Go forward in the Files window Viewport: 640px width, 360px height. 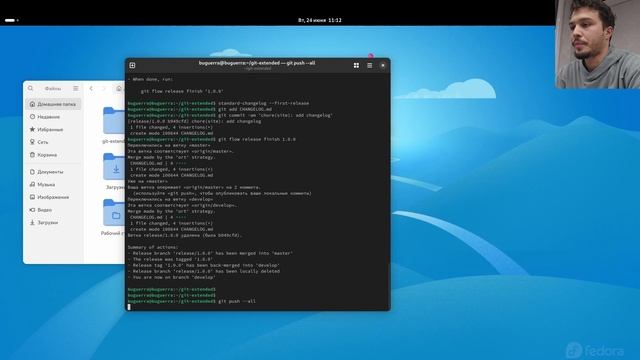pos(104,88)
